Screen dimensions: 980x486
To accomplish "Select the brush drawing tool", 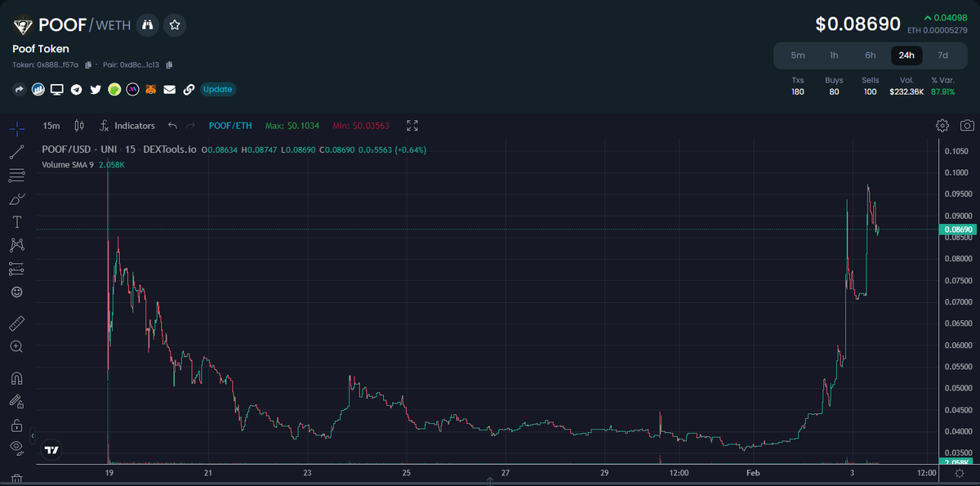I will coord(16,198).
